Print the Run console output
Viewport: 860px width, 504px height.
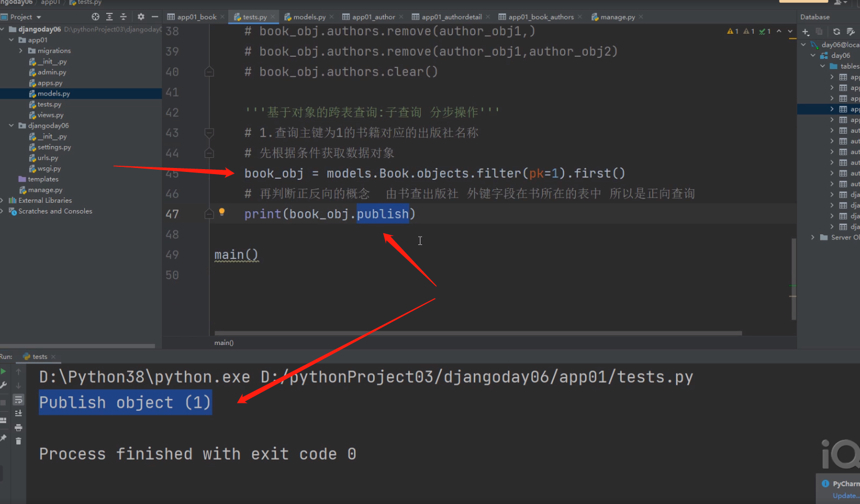(x=19, y=428)
